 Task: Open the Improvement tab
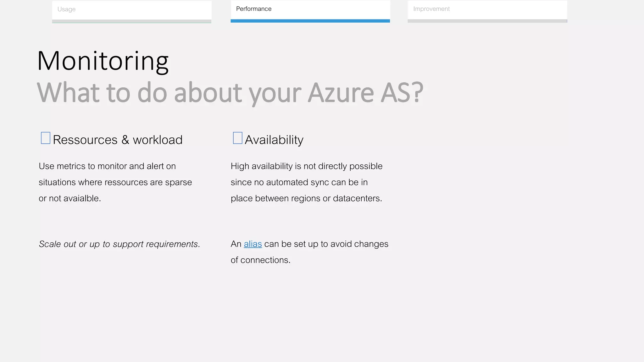[487, 12]
